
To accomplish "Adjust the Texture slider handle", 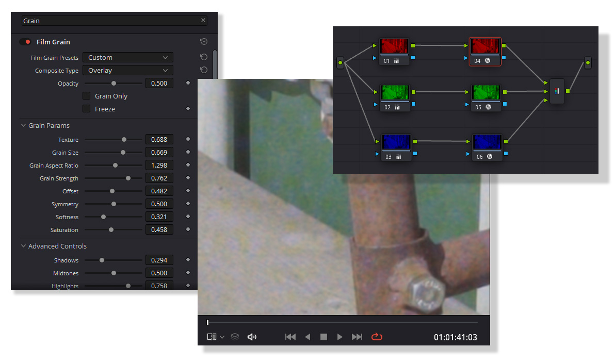I will point(124,140).
